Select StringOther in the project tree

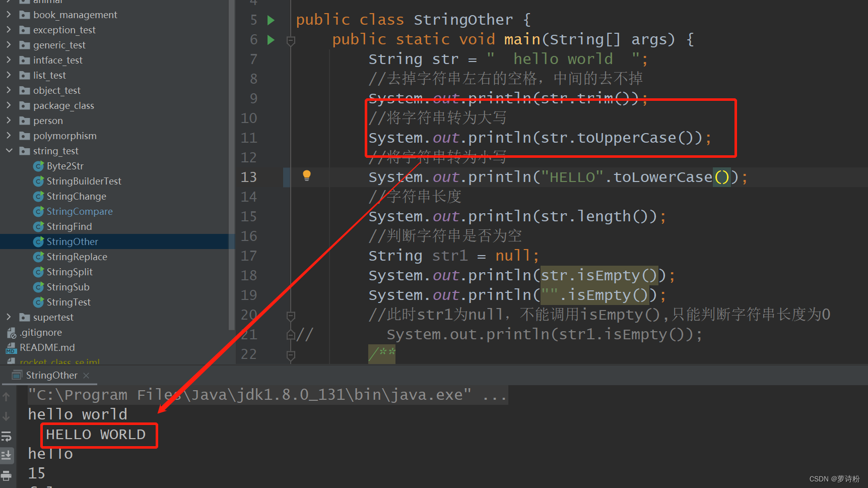tap(72, 241)
